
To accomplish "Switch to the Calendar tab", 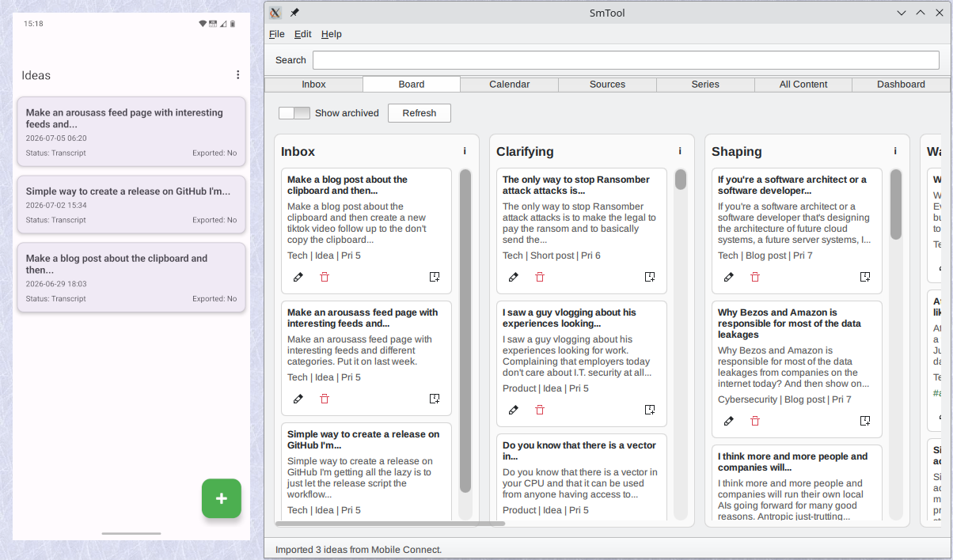I will [510, 85].
